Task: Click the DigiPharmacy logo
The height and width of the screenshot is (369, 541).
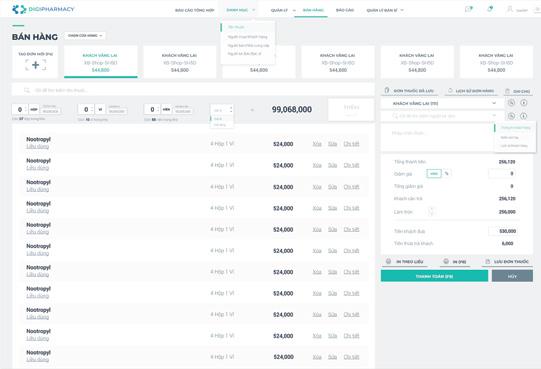Action: click(43, 9)
